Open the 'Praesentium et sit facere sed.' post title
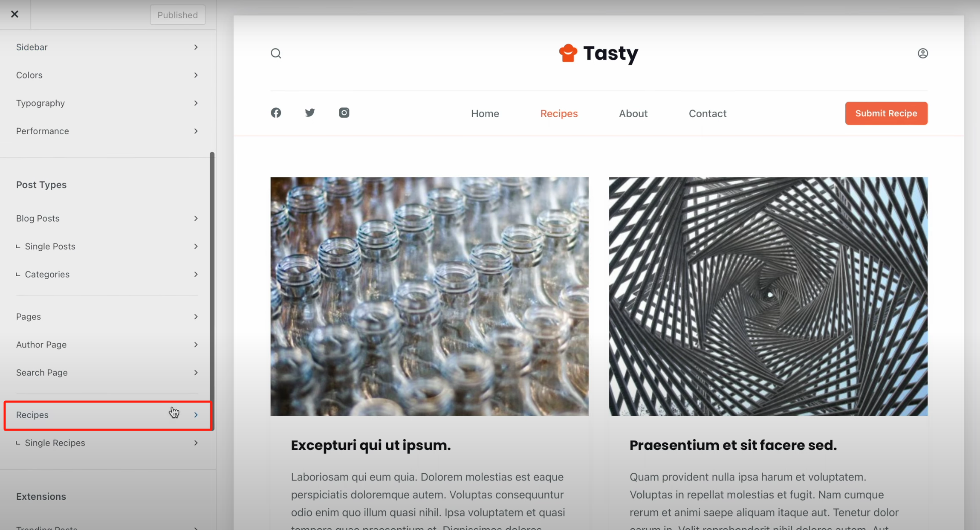The width and height of the screenshot is (980, 530). 733,445
